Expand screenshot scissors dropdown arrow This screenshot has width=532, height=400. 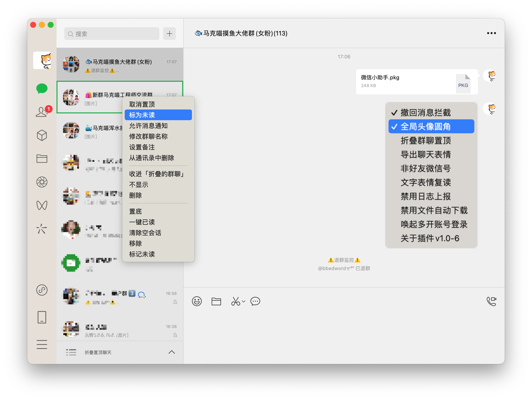tap(244, 301)
